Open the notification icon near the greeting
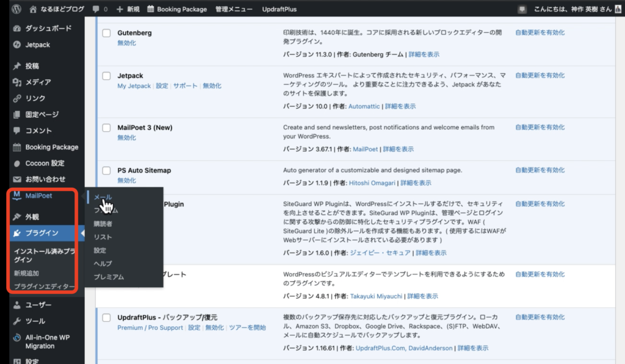Viewport: 625px width, 364px height. [522, 9]
